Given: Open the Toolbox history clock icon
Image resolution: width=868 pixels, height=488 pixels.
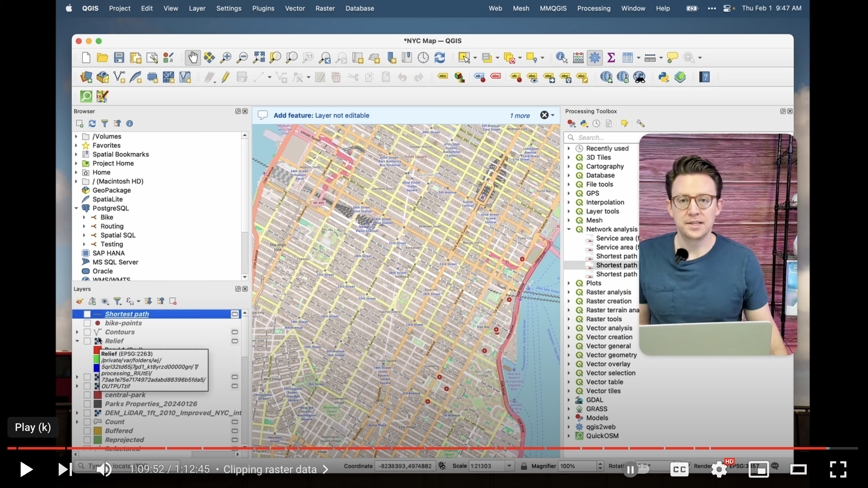Looking at the screenshot, I should [x=596, y=123].
